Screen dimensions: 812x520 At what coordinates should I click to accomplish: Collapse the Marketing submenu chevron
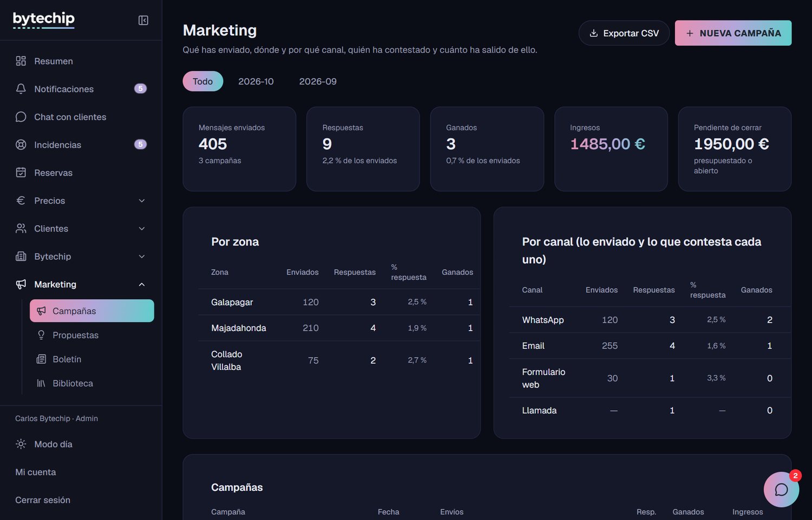pyautogui.click(x=142, y=285)
